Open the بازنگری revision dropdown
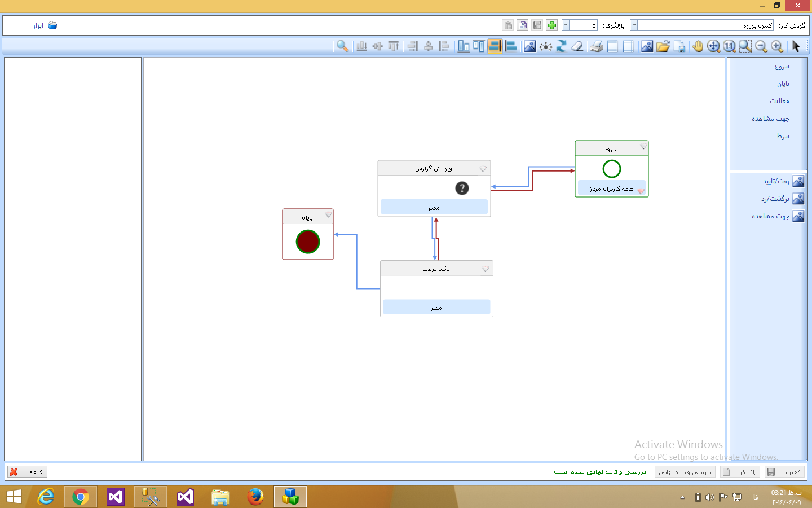The image size is (812, 508). (x=566, y=25)
